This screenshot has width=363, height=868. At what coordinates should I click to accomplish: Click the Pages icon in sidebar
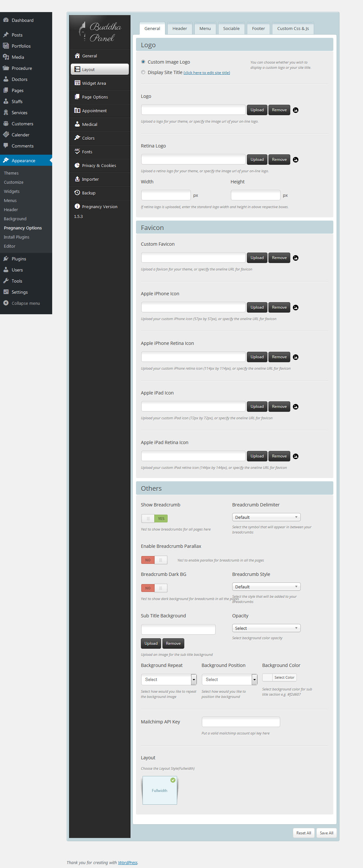[6, 90]
